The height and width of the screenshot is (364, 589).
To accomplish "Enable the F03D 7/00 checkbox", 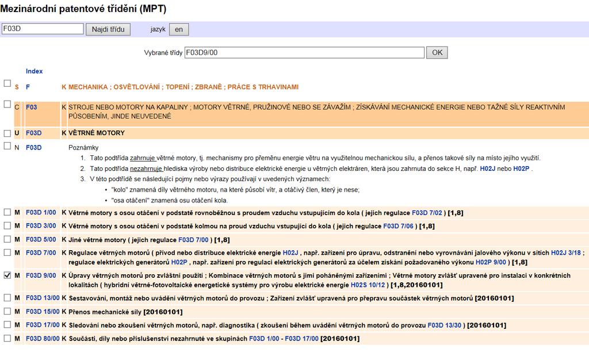I will point(7,252).
